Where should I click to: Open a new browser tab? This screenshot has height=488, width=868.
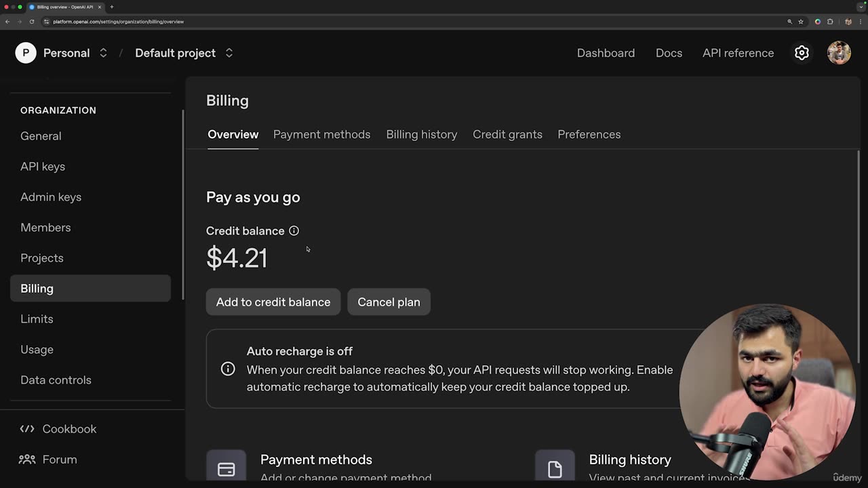pyautogui.click(x=112, y=7)
